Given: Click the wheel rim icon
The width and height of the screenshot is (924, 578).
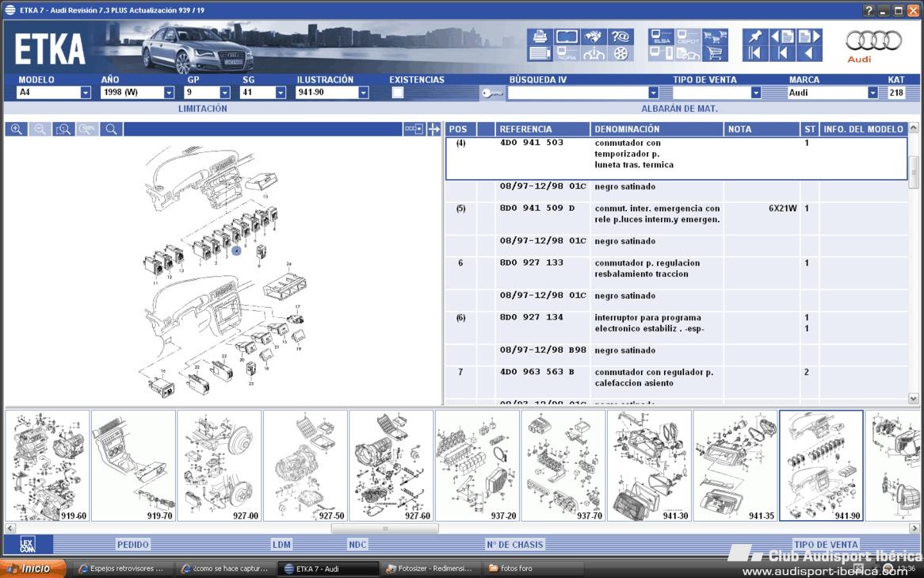Looking at the screenshot, I should [620, 53].
